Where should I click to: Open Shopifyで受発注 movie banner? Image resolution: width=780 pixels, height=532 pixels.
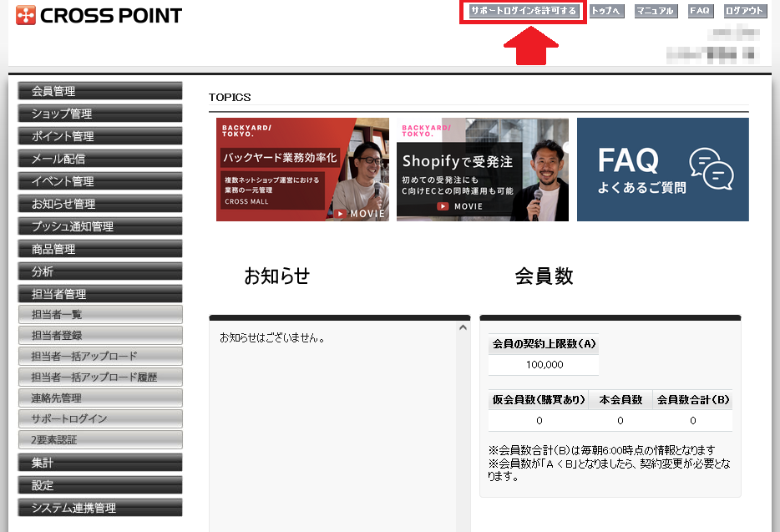[483, 170]
